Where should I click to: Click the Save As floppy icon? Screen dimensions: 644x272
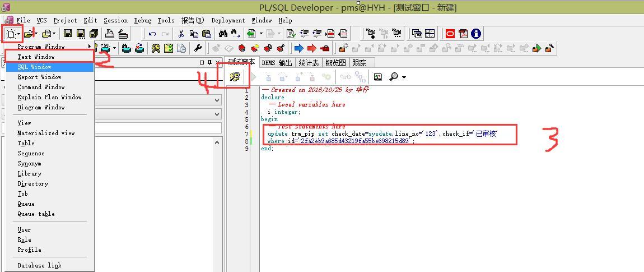point(81,34)
